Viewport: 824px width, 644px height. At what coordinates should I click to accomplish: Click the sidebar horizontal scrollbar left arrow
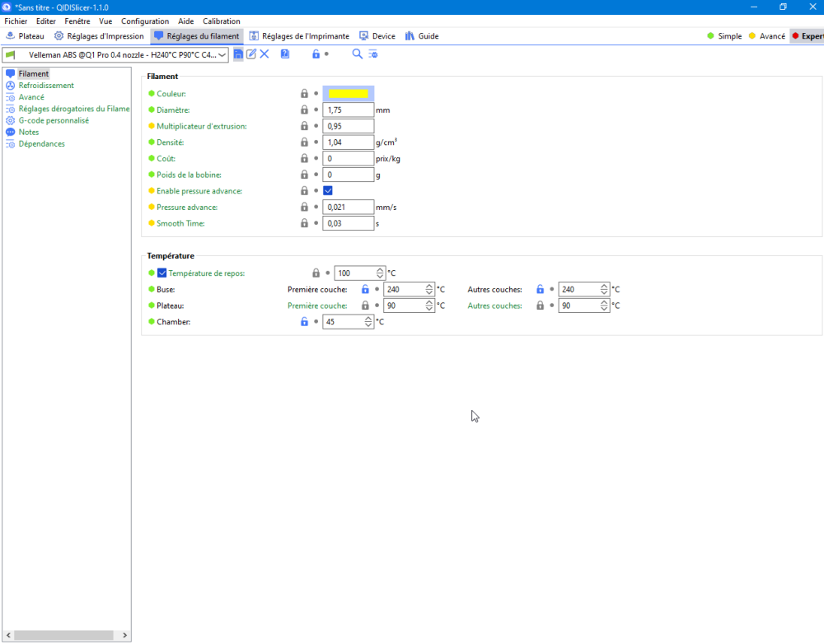tap(8, 635)
